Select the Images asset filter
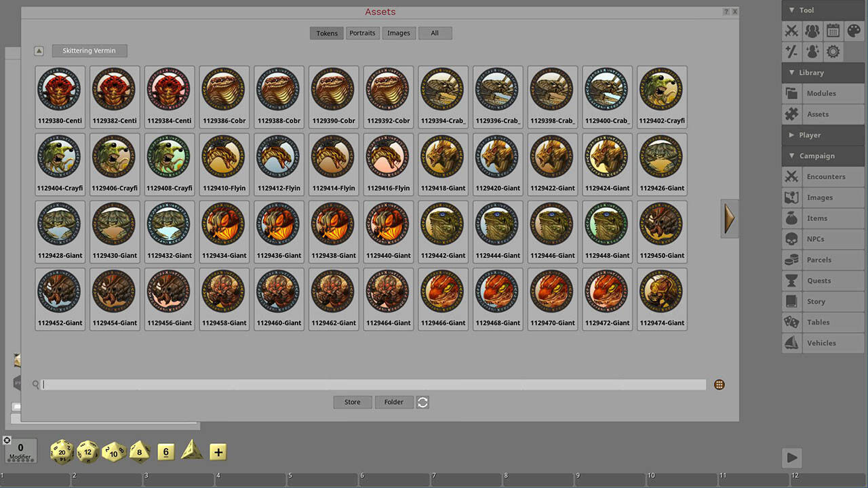Image resolution: width=868 pixels, height=488 pixels. pyautogui.click(x=399, y=33)
